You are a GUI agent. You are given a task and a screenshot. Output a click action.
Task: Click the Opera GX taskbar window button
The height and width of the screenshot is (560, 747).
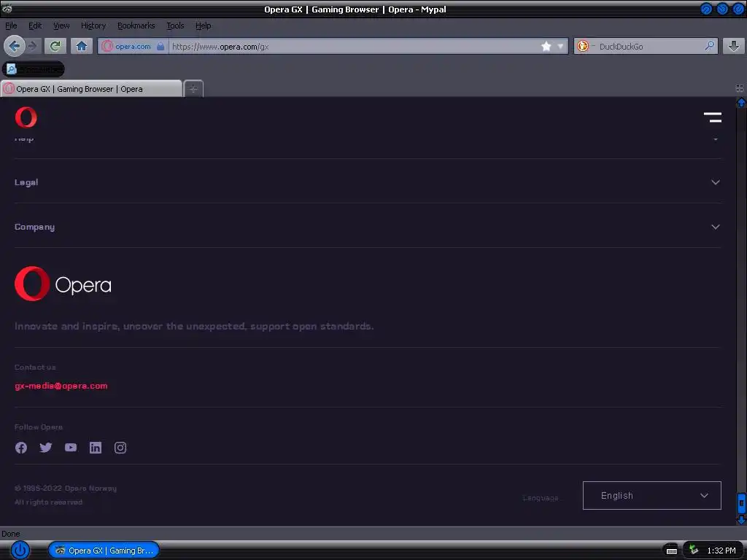pos(104,551)
